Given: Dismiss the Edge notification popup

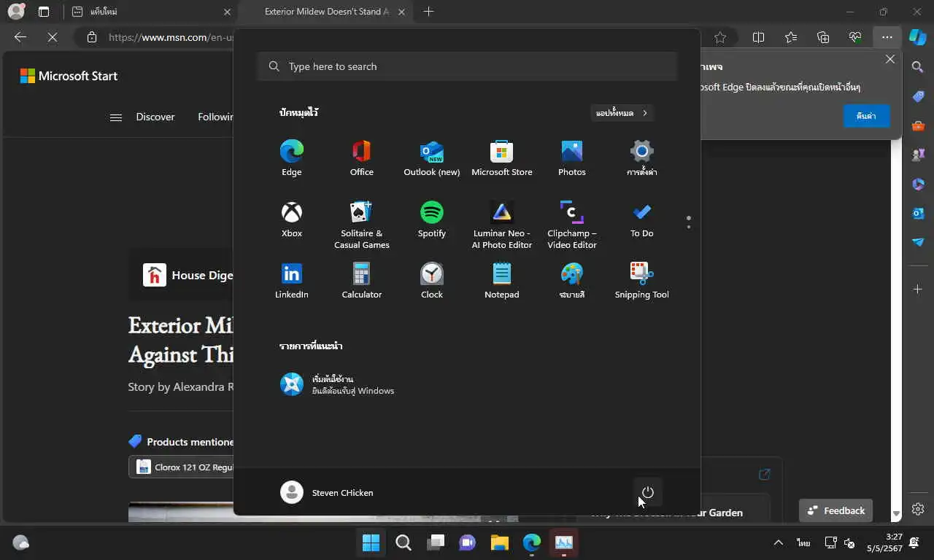Looking at the screenshot, I should 889,60.
